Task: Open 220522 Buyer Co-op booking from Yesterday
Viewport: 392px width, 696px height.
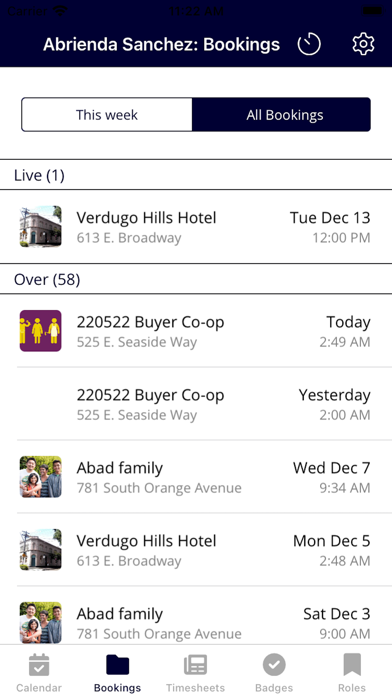Action: coord(196,404)
